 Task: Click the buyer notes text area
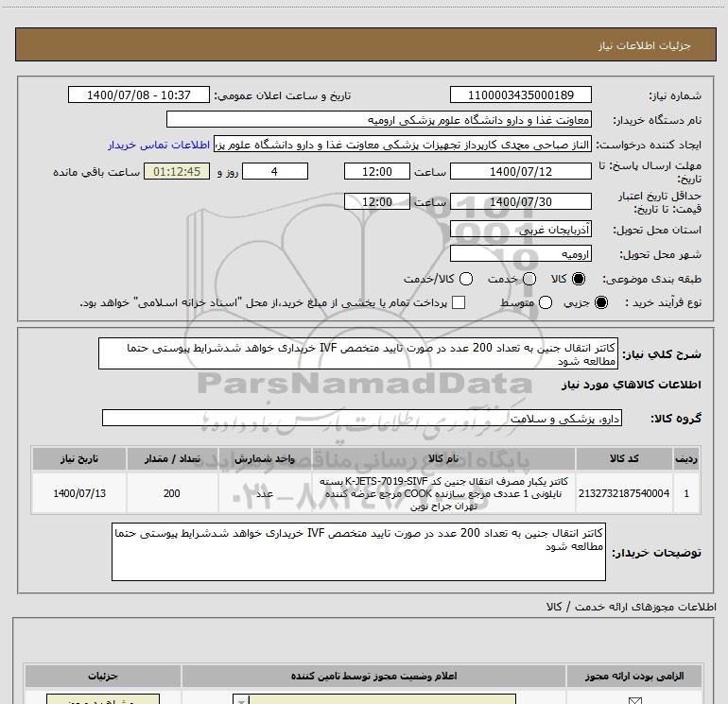(x=358, y=551)
